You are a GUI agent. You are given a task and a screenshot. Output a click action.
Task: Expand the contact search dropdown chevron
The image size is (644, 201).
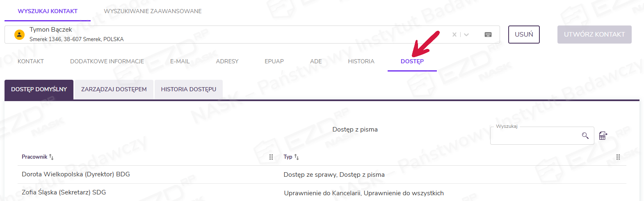click(466, 35)
